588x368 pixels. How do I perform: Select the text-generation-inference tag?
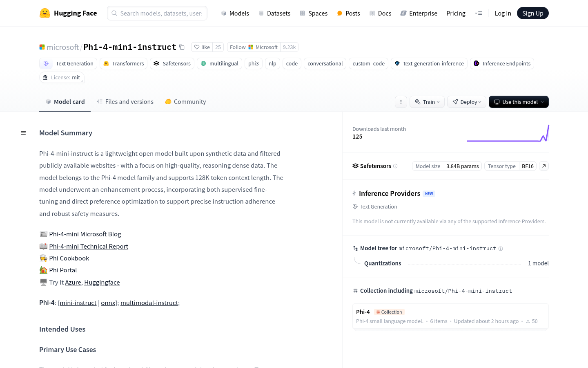point(429,63)
